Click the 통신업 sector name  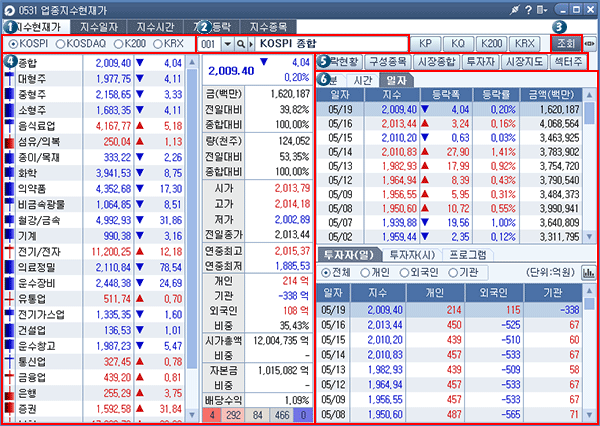(x=31, y=362)
